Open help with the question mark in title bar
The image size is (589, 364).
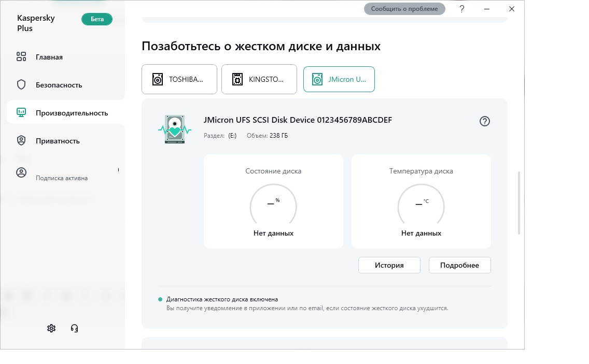[462, 9]
